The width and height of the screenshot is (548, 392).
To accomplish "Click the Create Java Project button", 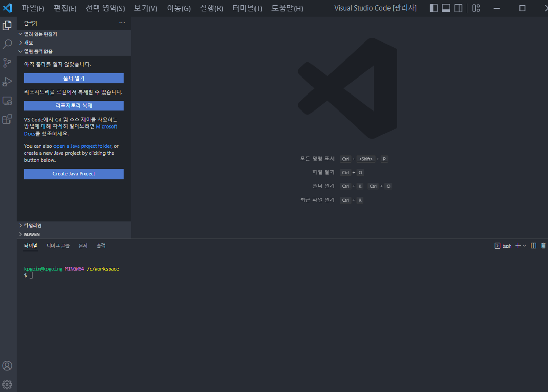I will [74, 174].
